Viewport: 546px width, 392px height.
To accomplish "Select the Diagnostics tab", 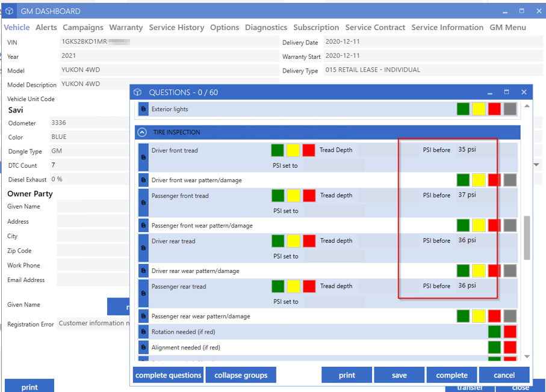I will point(266,28).
